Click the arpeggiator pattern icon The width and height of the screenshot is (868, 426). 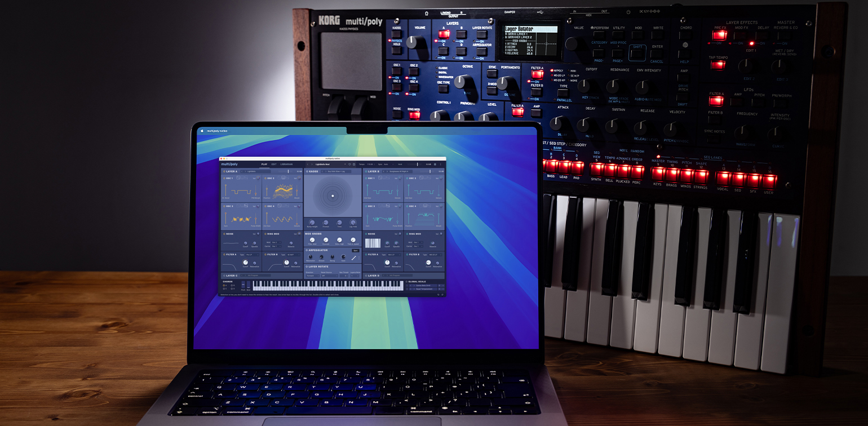coord(353,258)
